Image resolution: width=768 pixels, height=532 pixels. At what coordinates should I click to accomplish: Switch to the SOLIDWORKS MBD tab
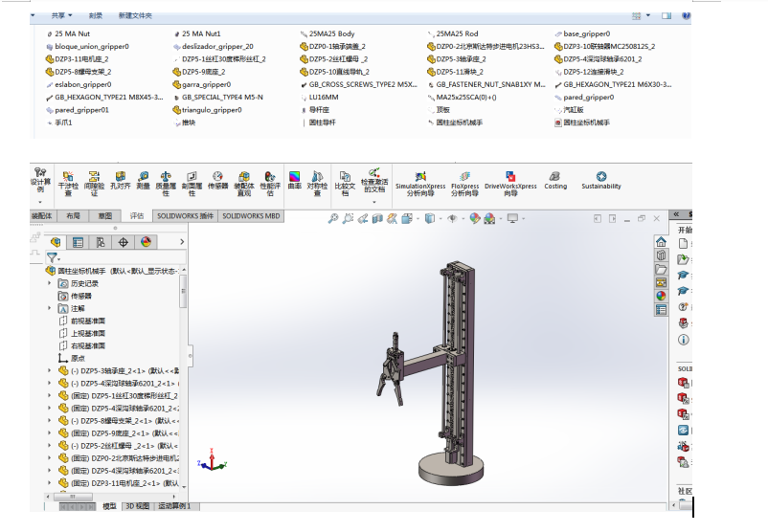252,216
